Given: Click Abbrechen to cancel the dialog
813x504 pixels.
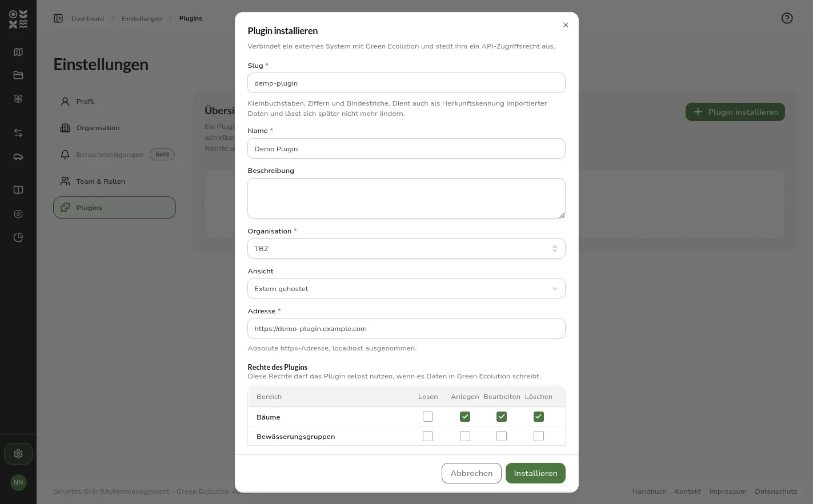Looking at the screenshot, I should point(471,473).
